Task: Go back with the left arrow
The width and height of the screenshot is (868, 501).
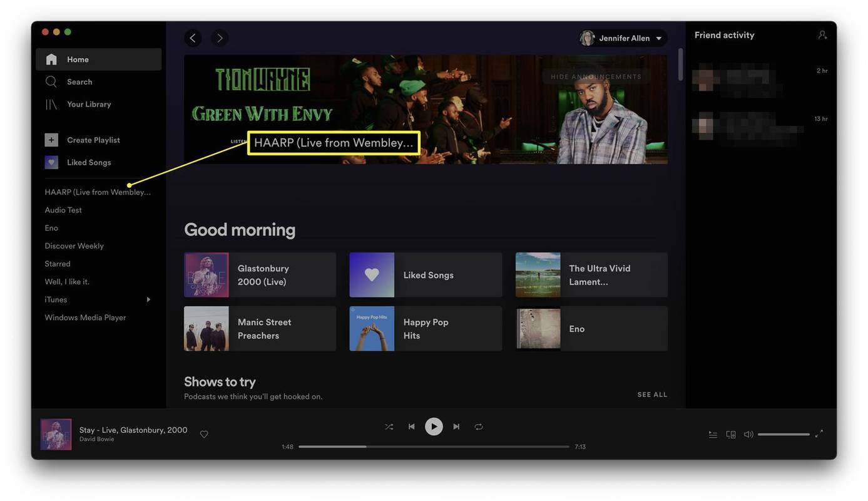Action: pyautogui.click(x=193, y=38)
